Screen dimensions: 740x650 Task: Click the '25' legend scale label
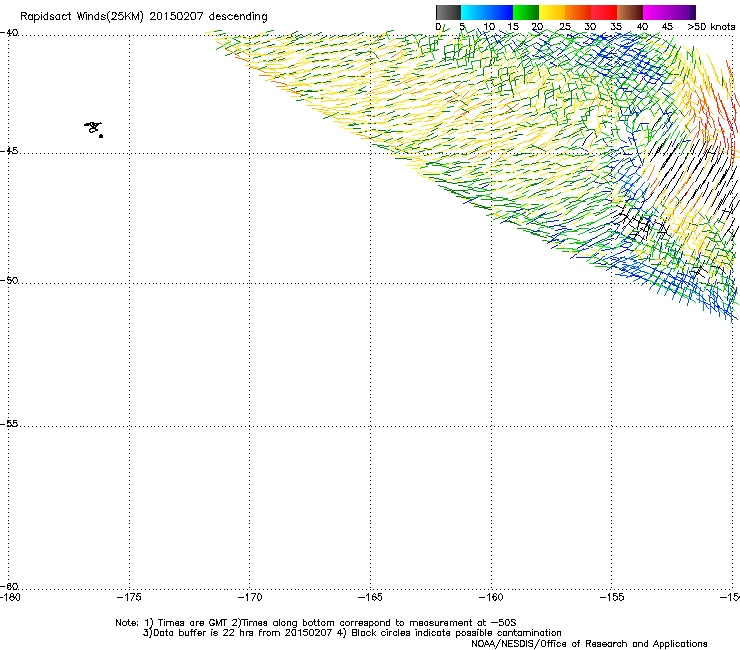[x=565, y=27]
